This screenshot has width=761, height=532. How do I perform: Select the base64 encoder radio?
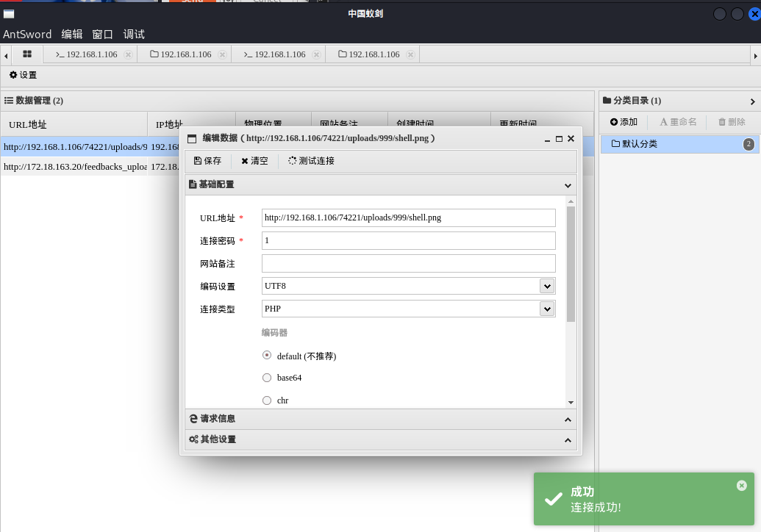pyautogui.click(x=267, y=377)
